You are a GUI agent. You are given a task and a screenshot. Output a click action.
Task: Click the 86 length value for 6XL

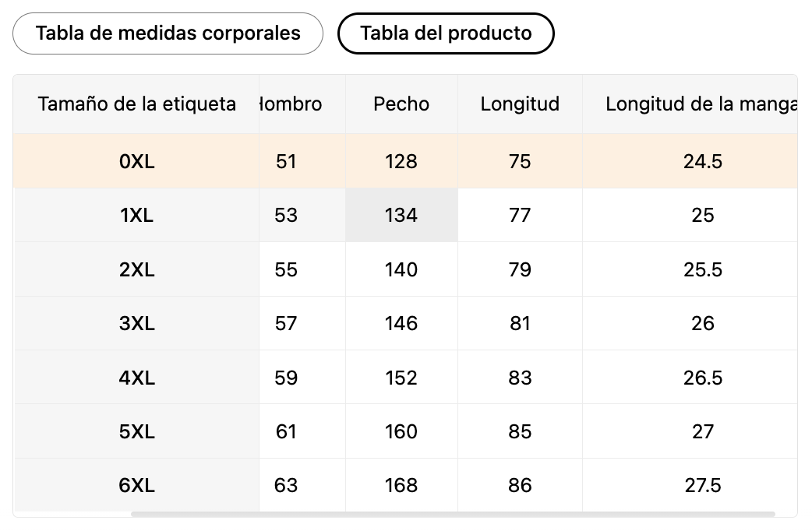(520, 485)
